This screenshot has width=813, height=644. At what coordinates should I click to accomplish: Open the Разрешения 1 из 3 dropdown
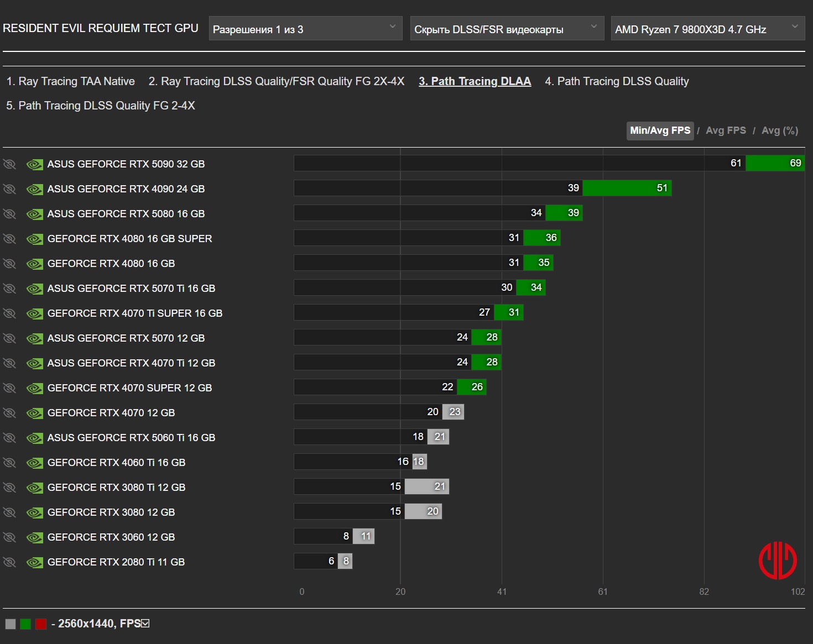click(305, 29)
